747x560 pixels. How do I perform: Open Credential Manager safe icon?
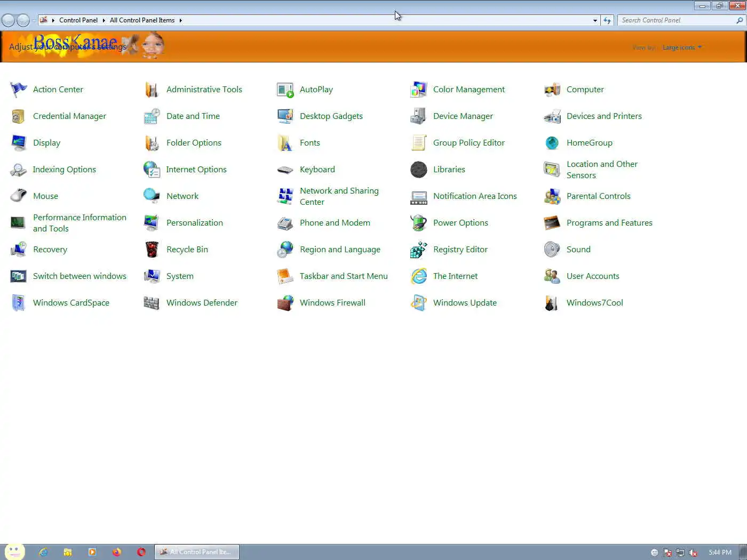[19, 116]
